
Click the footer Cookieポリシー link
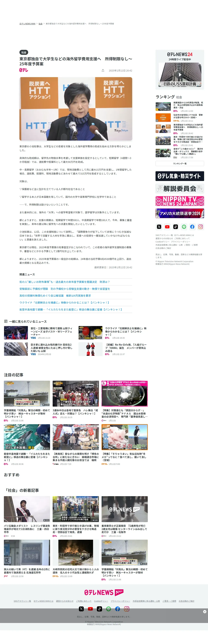[101, 601]
